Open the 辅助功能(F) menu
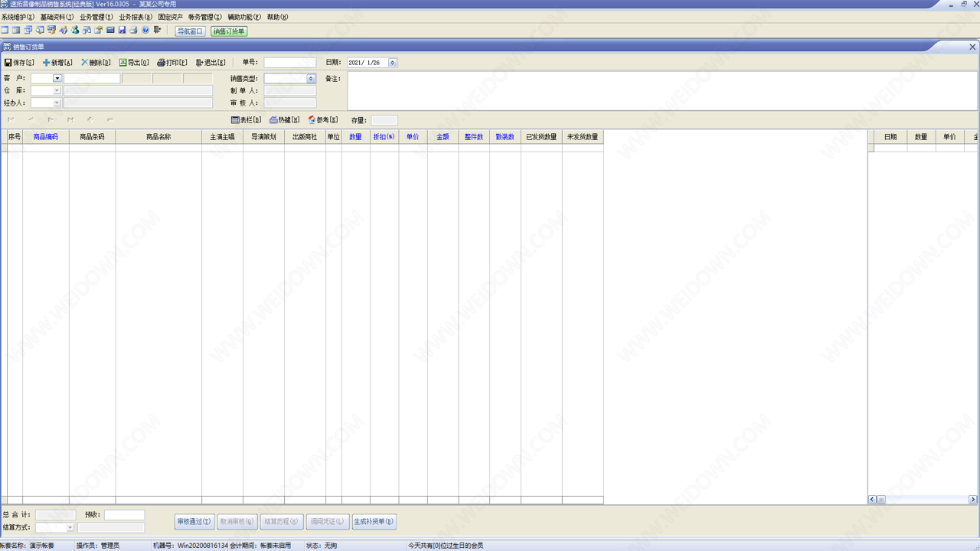This screenshot has height=551, width=980. coord(244,17)
